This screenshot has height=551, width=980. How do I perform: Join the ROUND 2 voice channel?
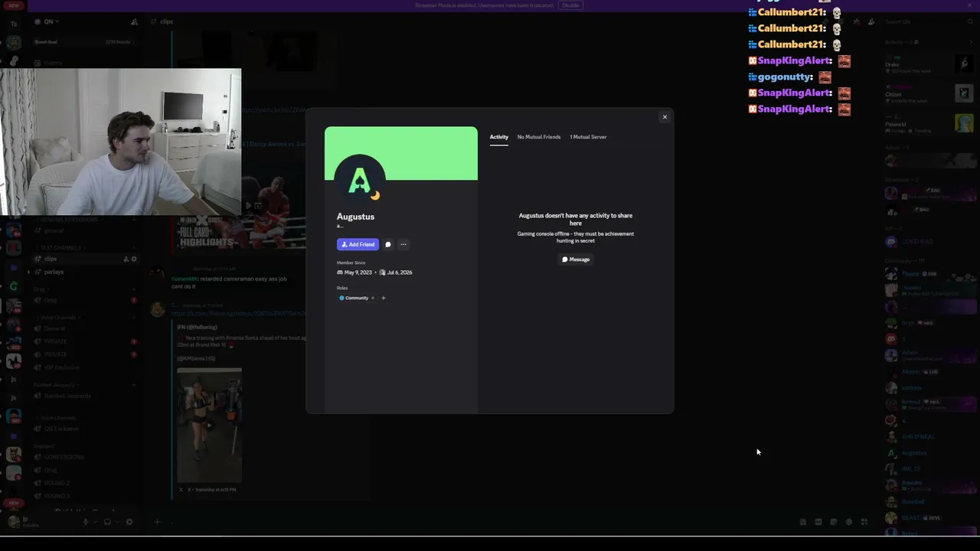click(x=84, y=483)
